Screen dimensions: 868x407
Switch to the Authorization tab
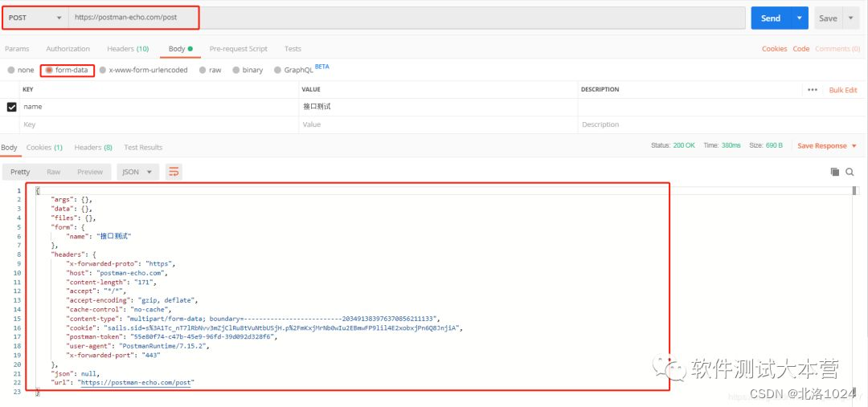click(x=68, y=49)
